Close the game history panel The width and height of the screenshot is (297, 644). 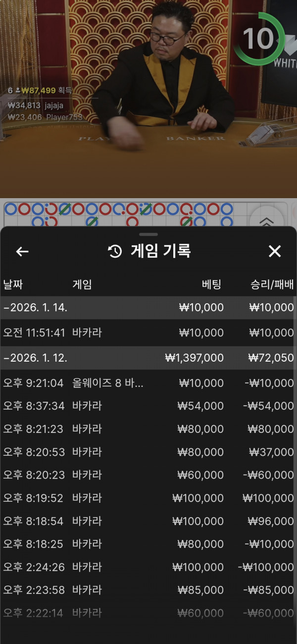(275, 252)
